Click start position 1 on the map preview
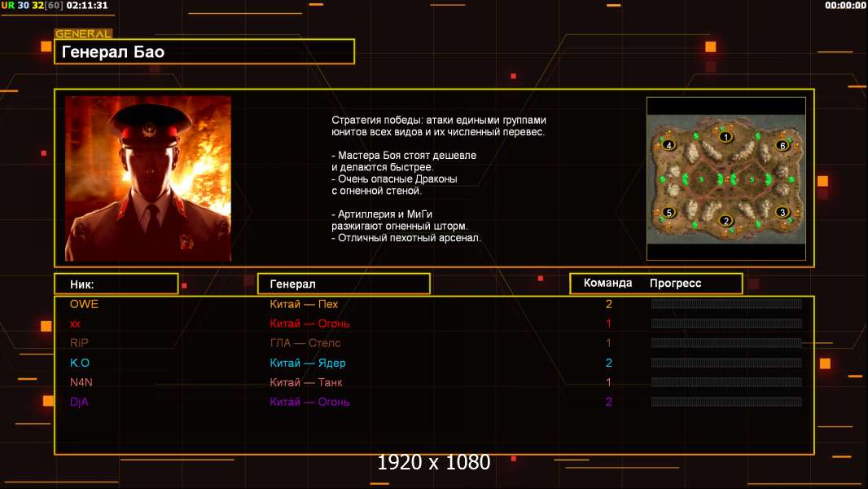Viewport: 868px width, 489px height. [726, 137]
